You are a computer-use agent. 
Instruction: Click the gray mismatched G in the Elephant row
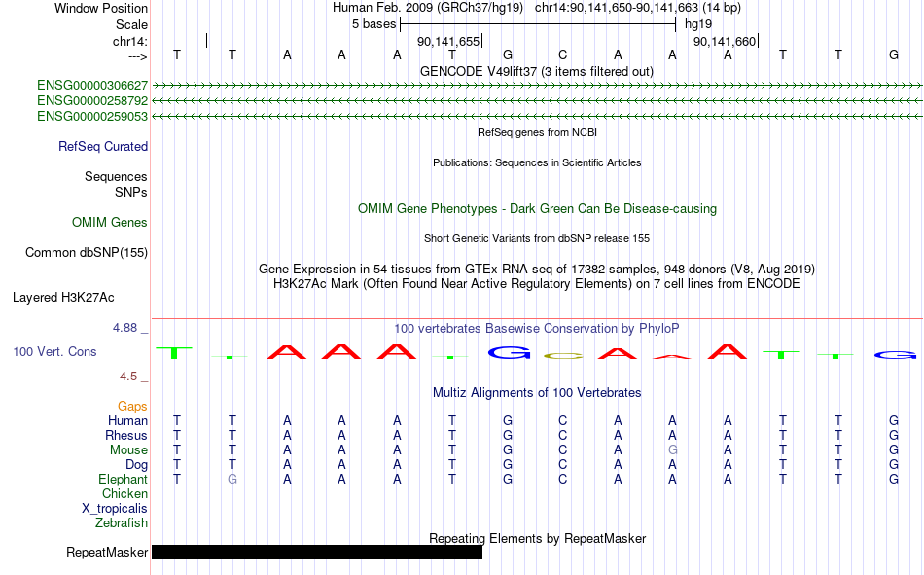232,479
